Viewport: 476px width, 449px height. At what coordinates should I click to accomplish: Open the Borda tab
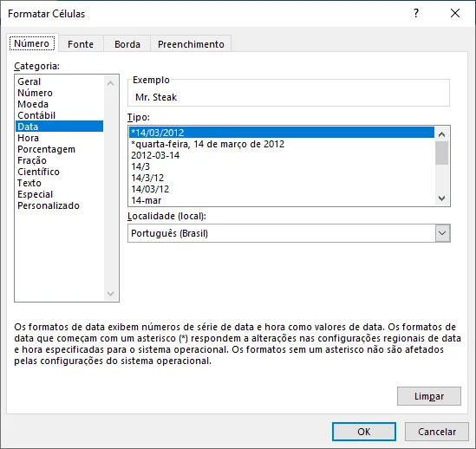[x=127, y=44]
